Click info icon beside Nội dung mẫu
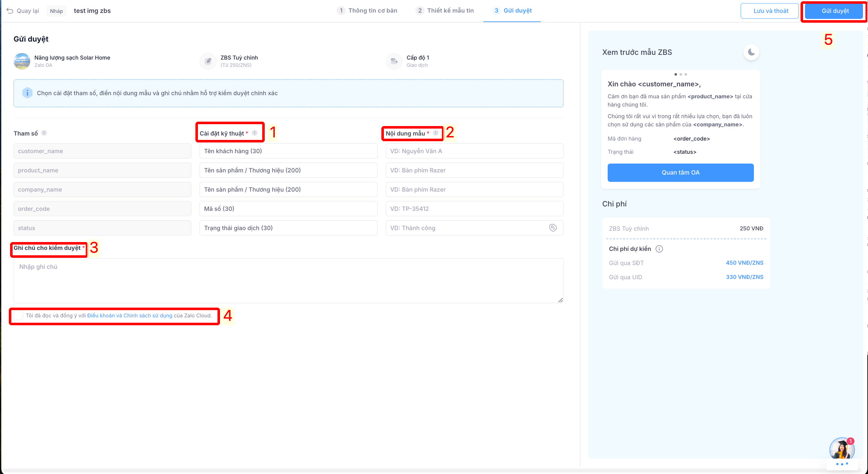This screenshot has height=474, width=868. tap(436, 133)
